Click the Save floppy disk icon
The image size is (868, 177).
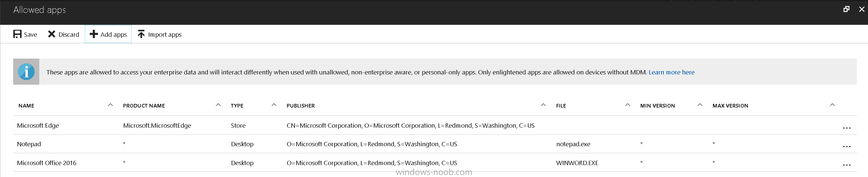(17, 34)
